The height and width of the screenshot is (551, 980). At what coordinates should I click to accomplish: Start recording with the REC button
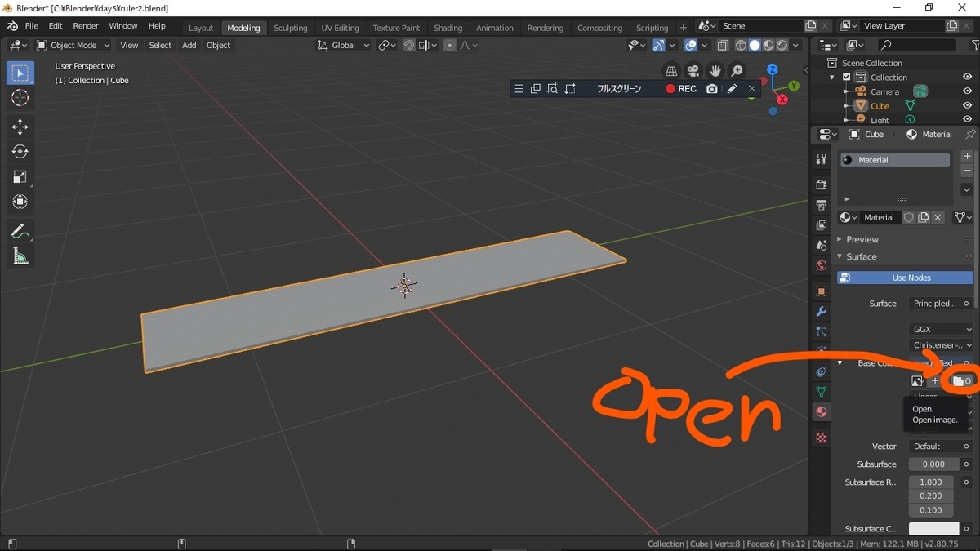pos(681,89)
